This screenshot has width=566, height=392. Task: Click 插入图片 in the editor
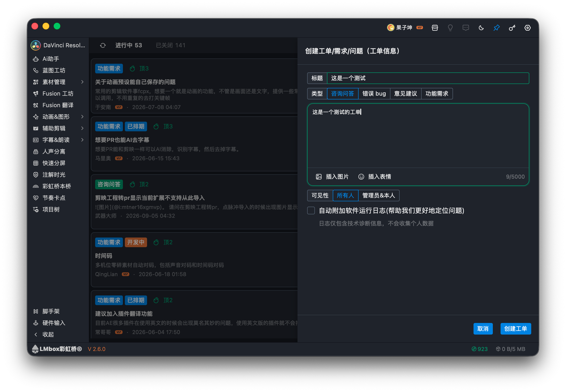[332, 177]
